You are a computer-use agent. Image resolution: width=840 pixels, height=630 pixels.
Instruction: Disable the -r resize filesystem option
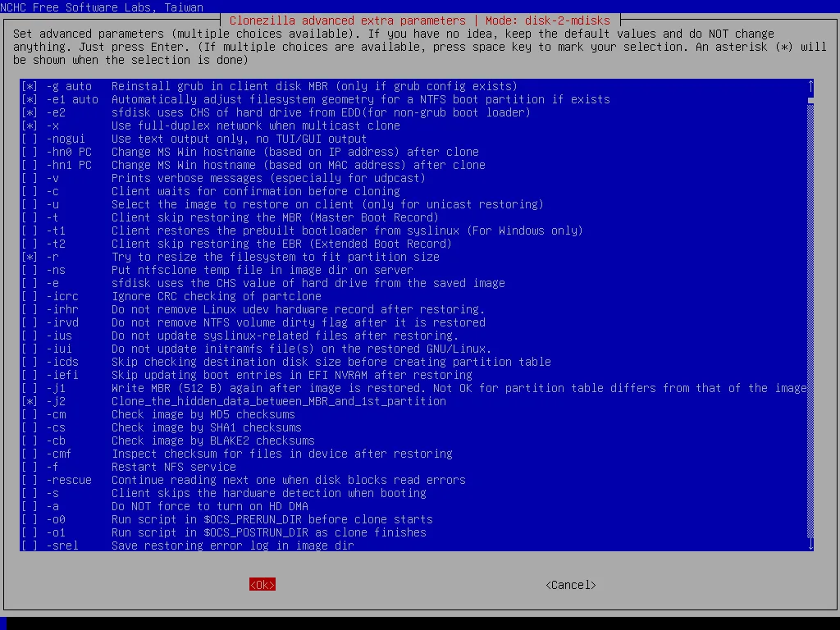pos(30,257)
